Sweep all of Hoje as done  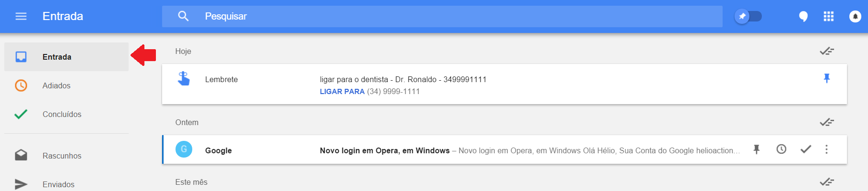tap(827, 51)
